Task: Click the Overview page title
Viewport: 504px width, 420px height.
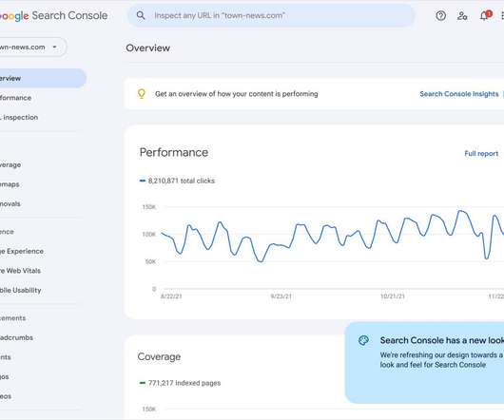Action: point(147,48)
